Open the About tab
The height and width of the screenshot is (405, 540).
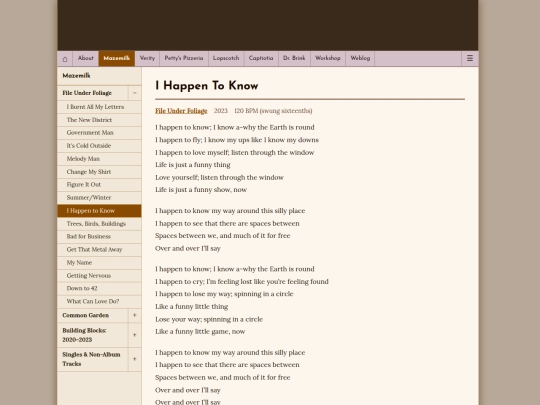click(x=85, y=59)
